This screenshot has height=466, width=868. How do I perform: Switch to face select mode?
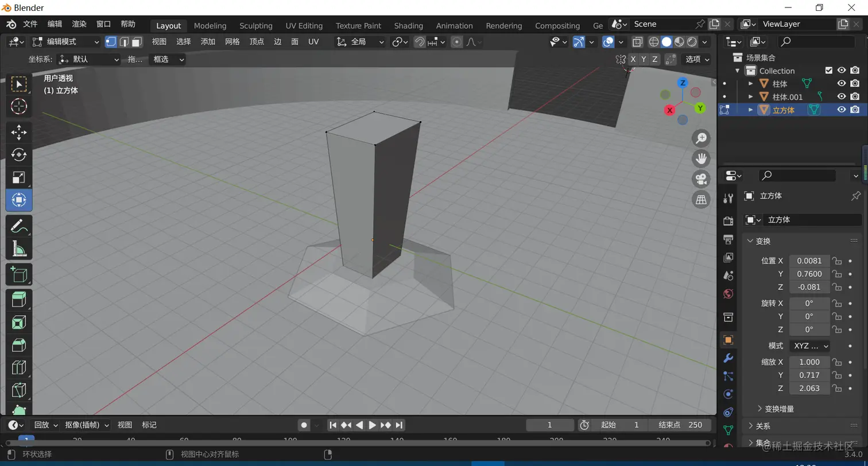pos(137,42)
